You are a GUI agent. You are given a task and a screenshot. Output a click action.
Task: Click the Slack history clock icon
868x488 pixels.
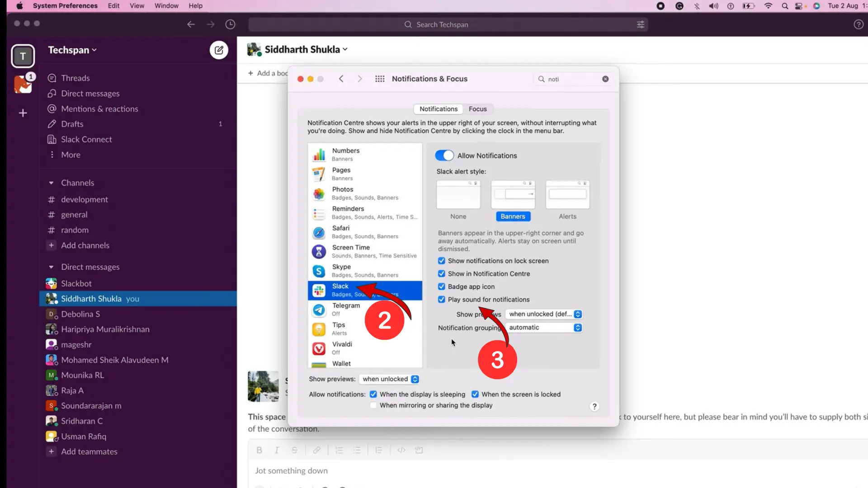click(230, 24)
